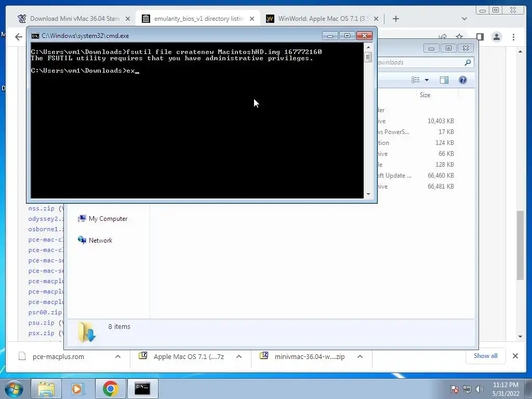Open a new Chrome tab
The width and height of the screenshot is (532, 399).
[x=395, y=19]
